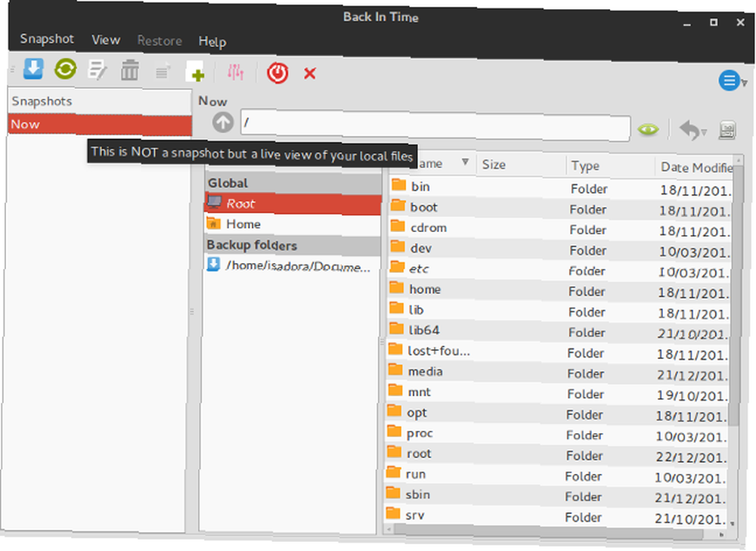This screenshot has width=756, height=551.
Task: Select the sbin folder icon
Action: tap(393, 492)
